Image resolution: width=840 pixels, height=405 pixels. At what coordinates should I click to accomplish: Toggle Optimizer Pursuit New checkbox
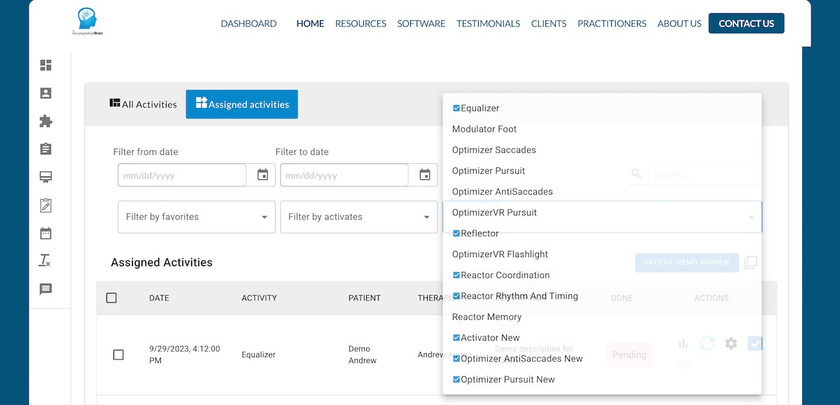pyautogui.click(x=456, y=380)
